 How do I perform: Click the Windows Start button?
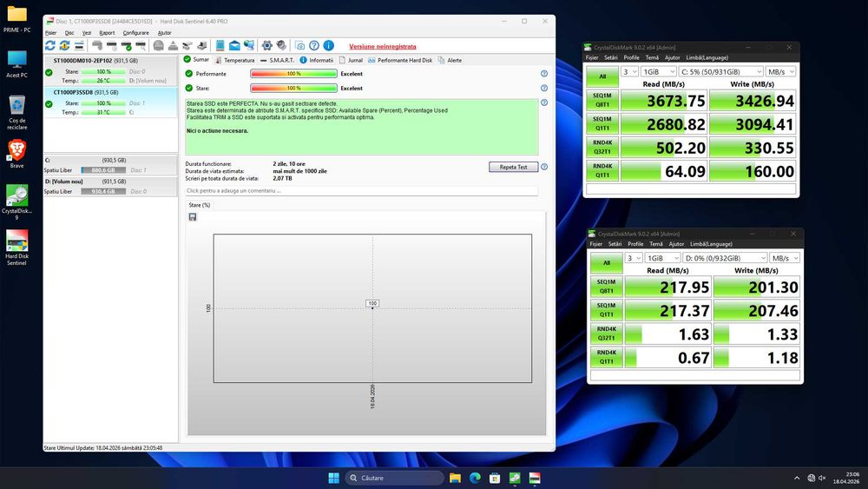click(x=334, y=478)
